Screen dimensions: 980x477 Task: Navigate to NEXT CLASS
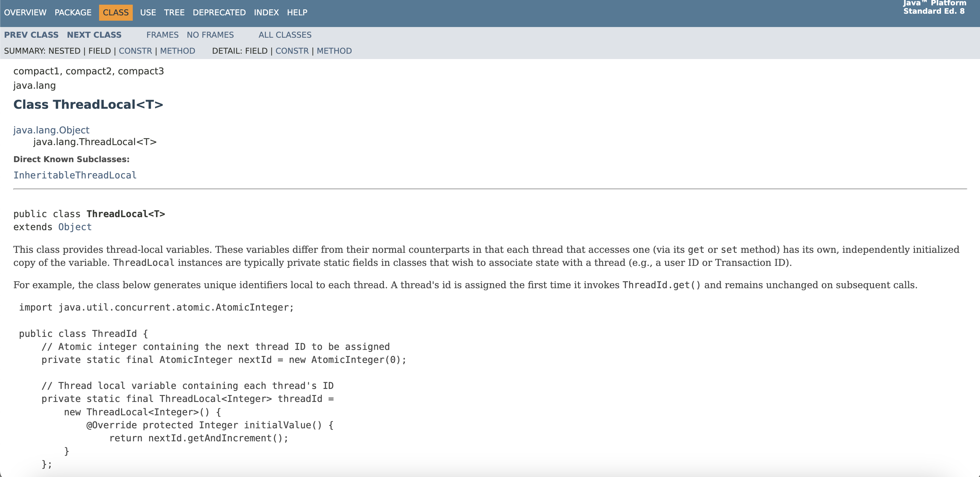tap(94, 35)
